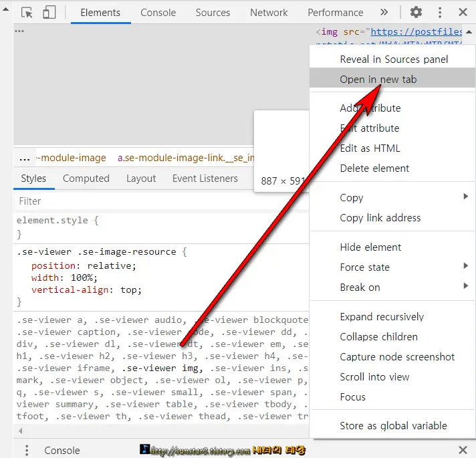
Task: Click the img src postfiles link
Action: (416, 31)
